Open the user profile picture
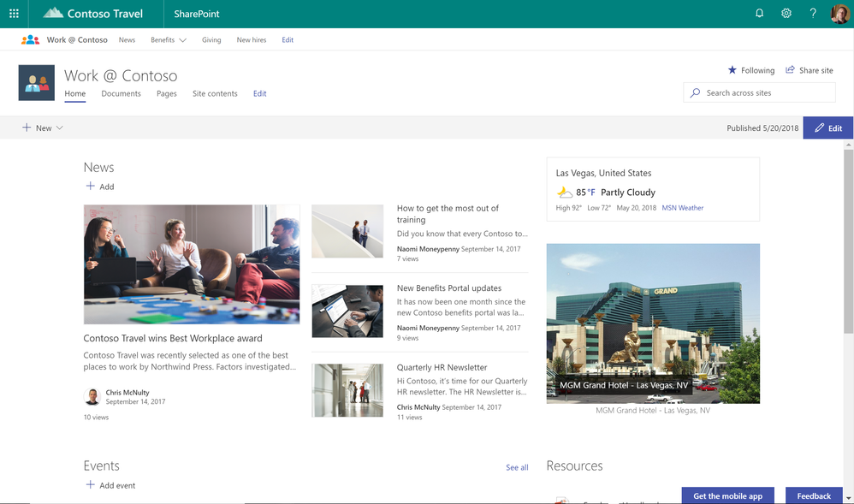 839,14
